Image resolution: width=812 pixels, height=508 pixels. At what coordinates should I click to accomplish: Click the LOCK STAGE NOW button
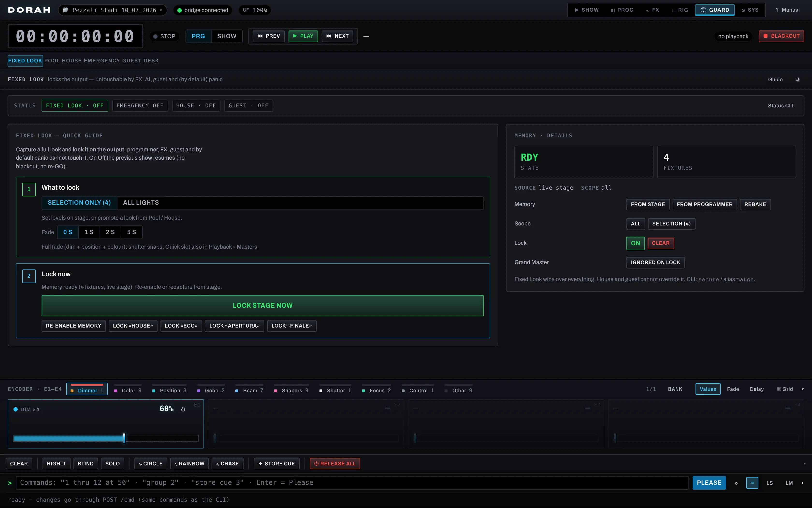[262, 306]
